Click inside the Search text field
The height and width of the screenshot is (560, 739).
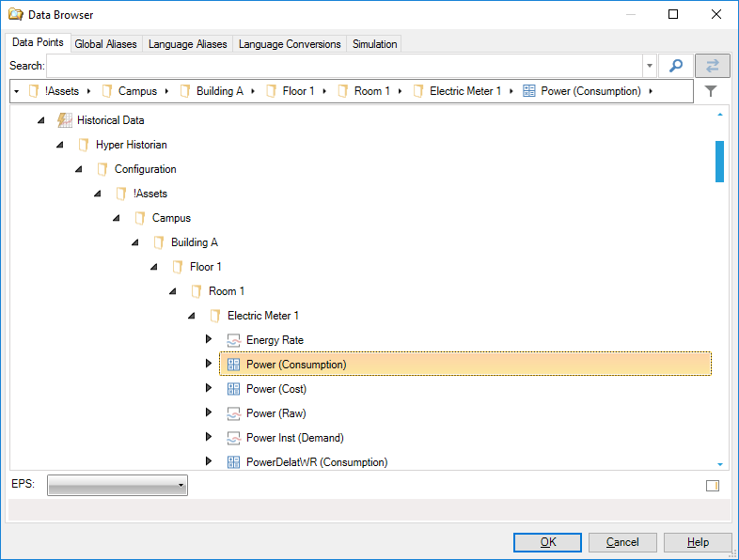pos(344,66)
